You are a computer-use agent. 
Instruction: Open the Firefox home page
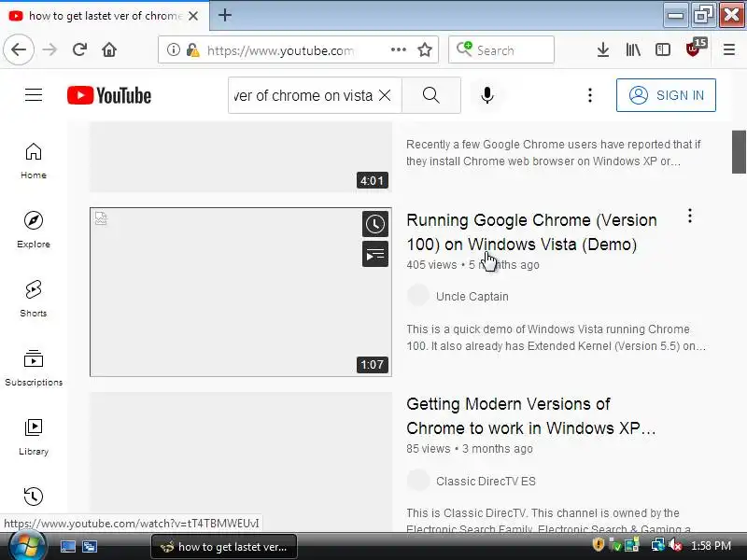click(x=109, y=49)
